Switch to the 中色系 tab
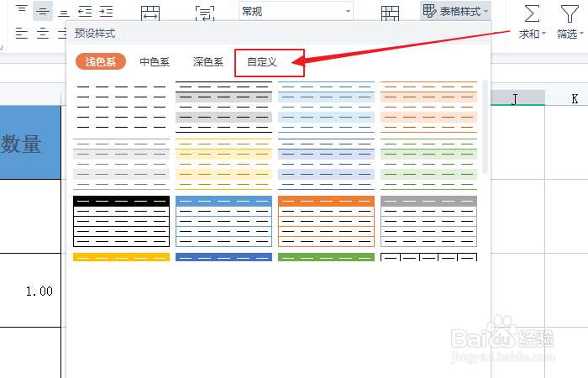588x378 pixels. click(x=155, y=62)
